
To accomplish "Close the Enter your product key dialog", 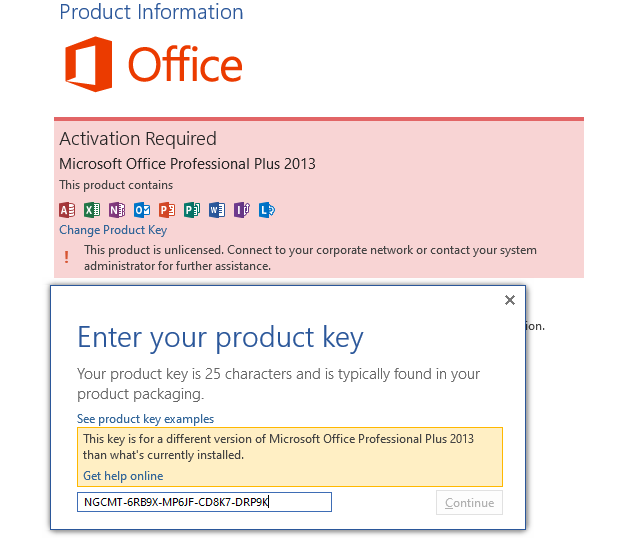I will tap(510, 300).
